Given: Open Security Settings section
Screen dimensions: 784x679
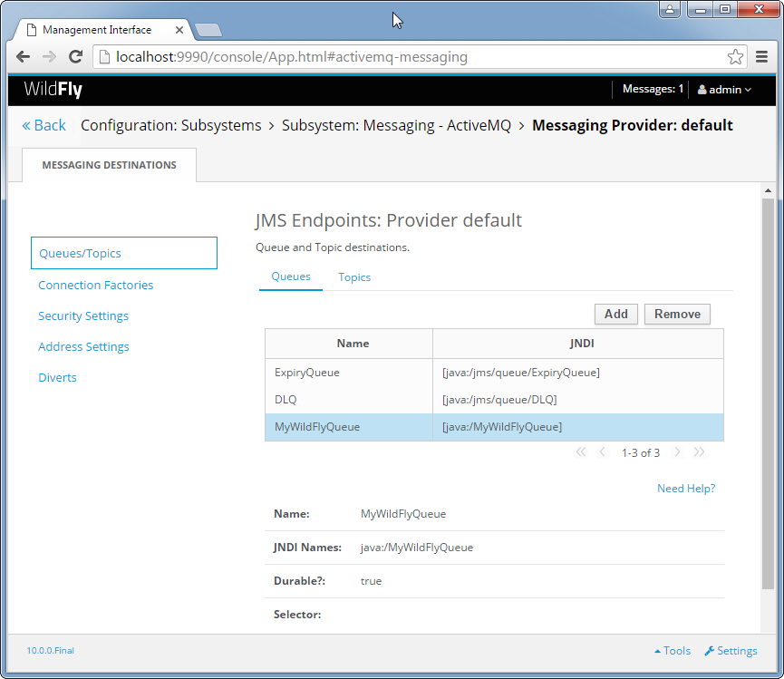Looking at the screenshot, I should pyautogui.click(x=83, y=316).
